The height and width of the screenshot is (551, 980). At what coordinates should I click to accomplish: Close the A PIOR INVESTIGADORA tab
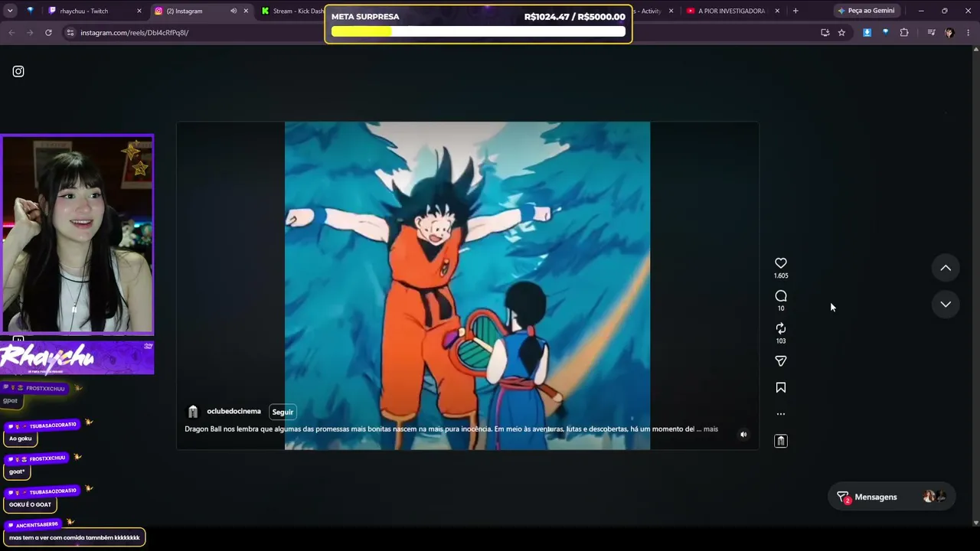(777, 11)
